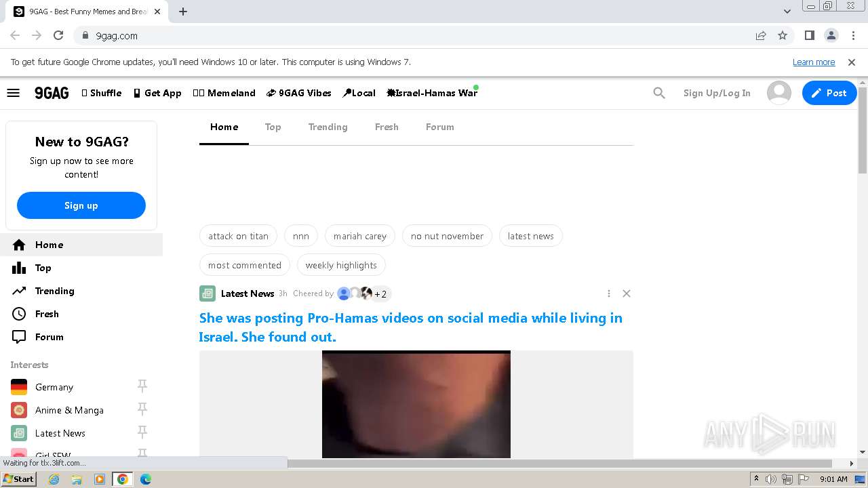Close the Chrome update notification bar

[852, 62]
